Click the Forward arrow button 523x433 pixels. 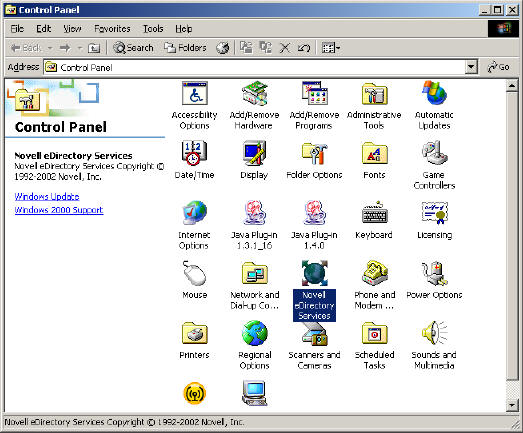65,48
